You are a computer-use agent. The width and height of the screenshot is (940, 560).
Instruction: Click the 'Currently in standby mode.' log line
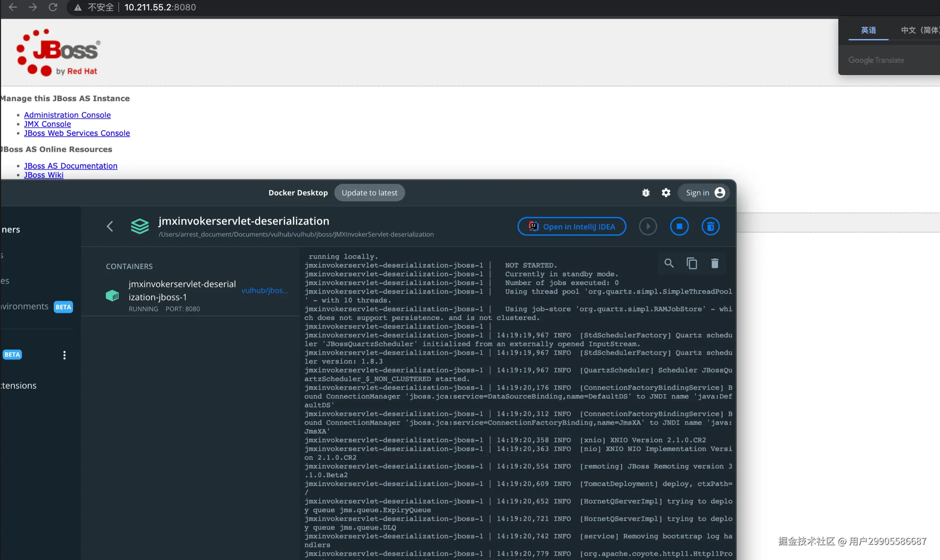click(x=461, y=274)
